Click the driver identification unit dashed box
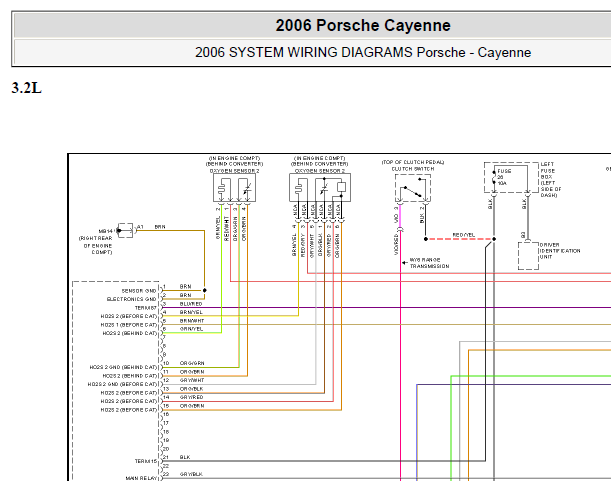Viewport: 611px width, 481px height. (528, 256)
